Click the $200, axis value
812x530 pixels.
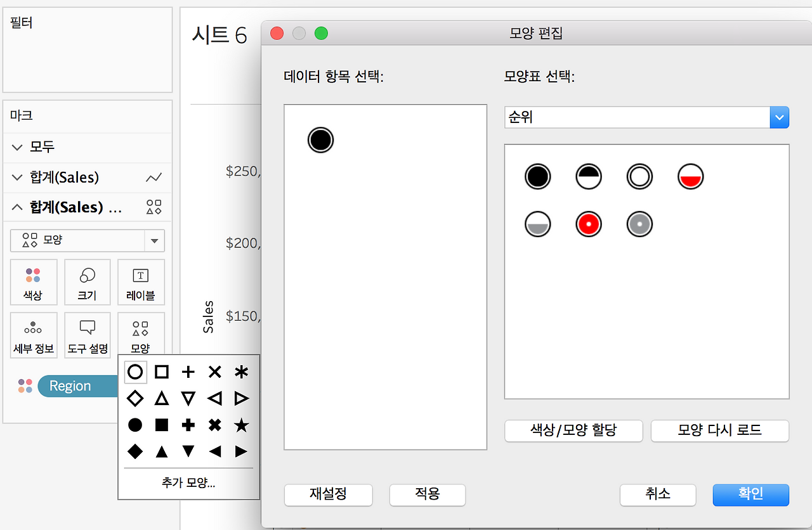[244, 243]
